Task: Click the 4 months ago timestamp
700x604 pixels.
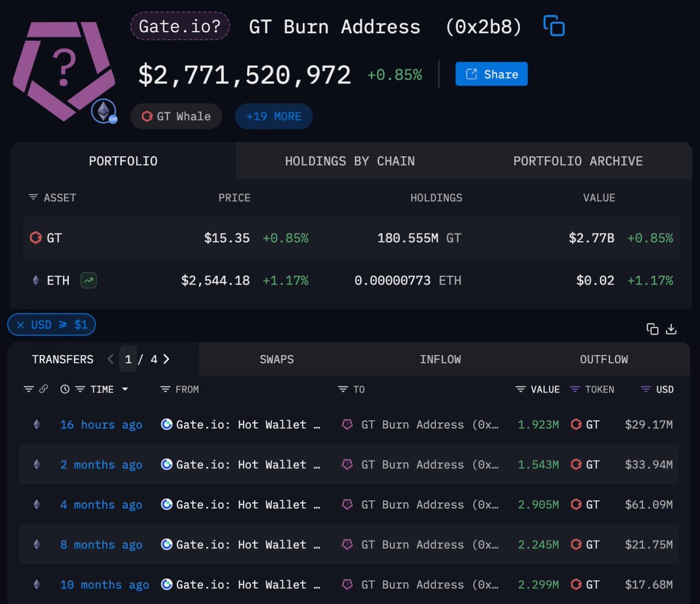Action: 101,505
